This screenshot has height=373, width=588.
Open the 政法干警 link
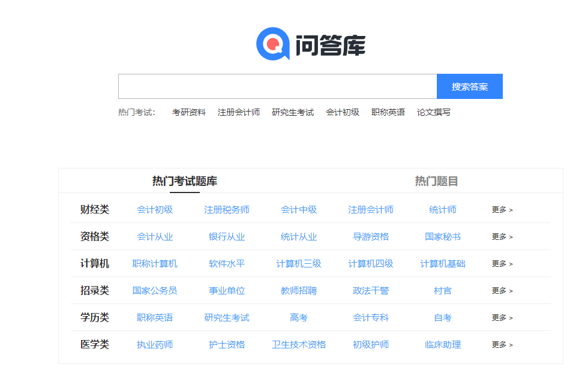[x=371, y=290]
